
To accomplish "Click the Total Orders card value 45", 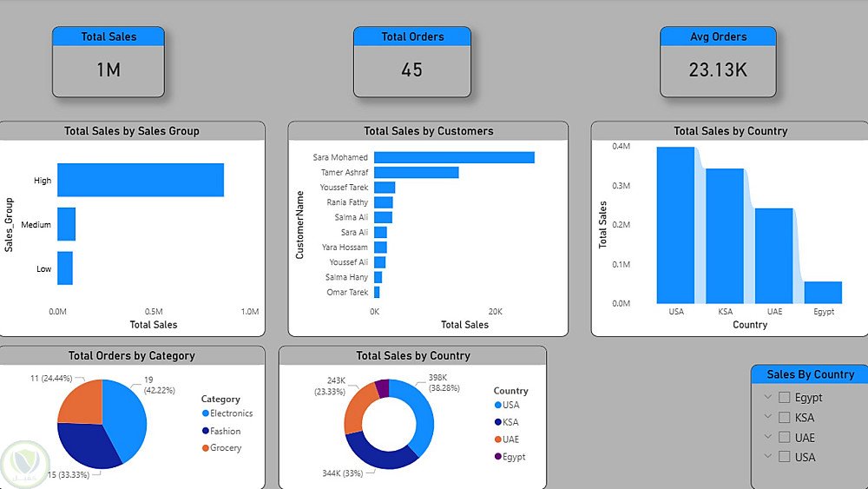I will (411, 69).
